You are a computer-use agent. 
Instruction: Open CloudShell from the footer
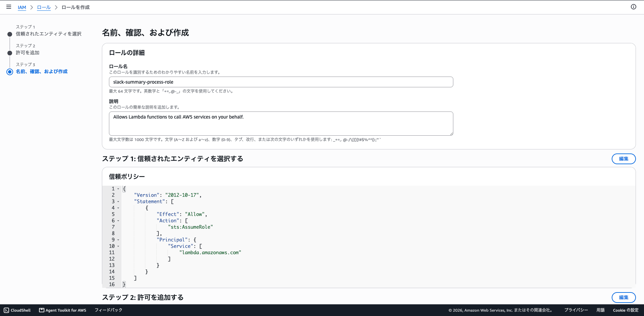(x=17, y=310)
